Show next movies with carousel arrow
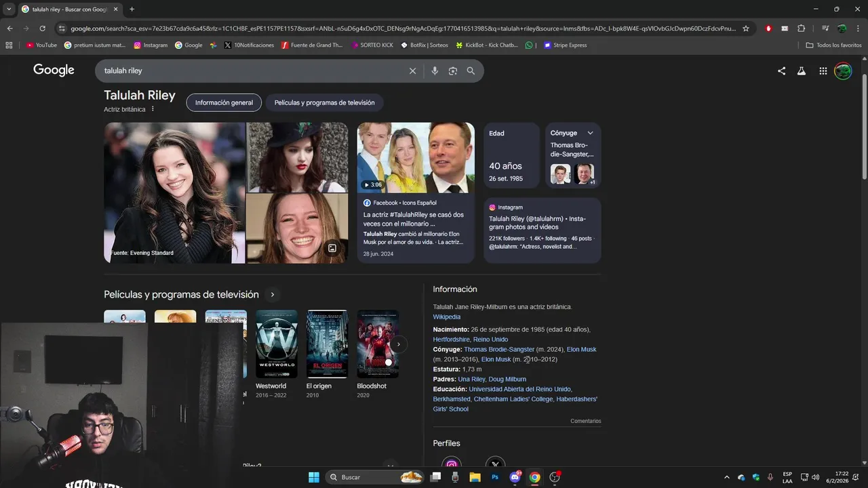Viewport: 868px width, 488px height. coord(399,344)
